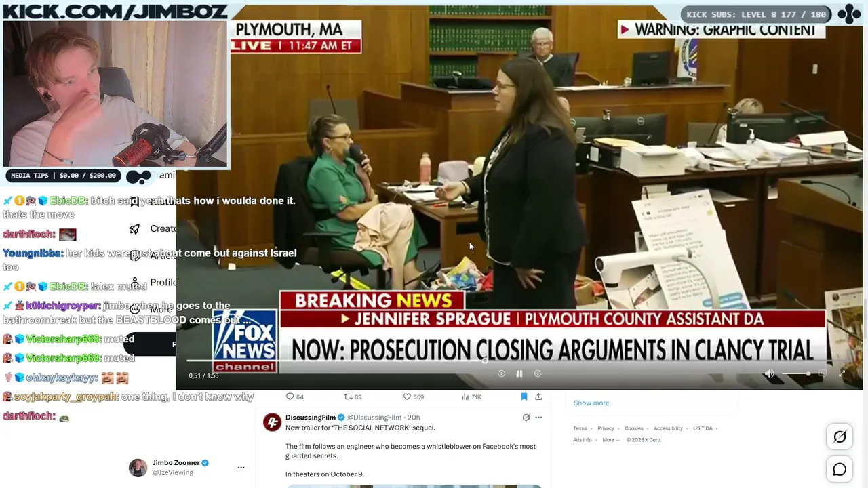Mute the video with the speaker icon
The width and height of the screenshot is (868, 488).
(x=769, y=373)
